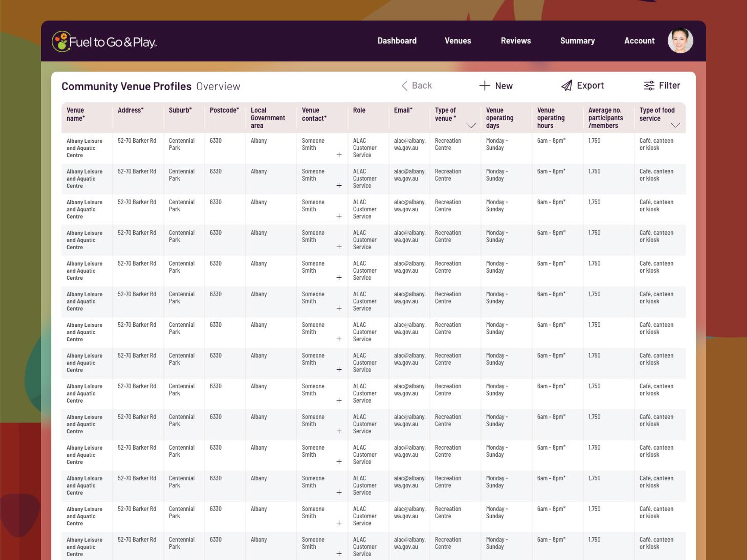Click the sliders Filter icon

(x=649, y=86)
